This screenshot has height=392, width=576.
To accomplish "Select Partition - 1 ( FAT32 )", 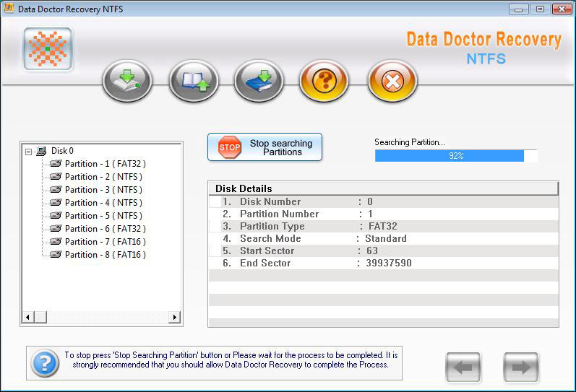I will 106,164.
